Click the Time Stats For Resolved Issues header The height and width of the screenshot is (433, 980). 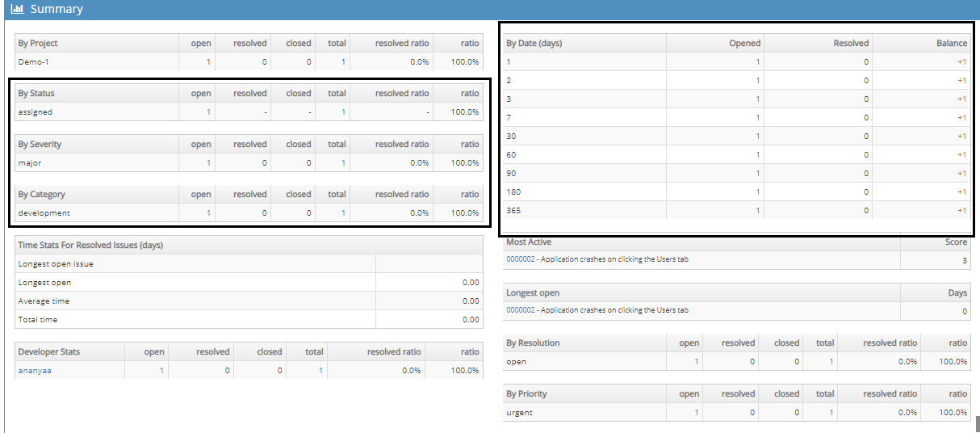[x=90, y=245]
